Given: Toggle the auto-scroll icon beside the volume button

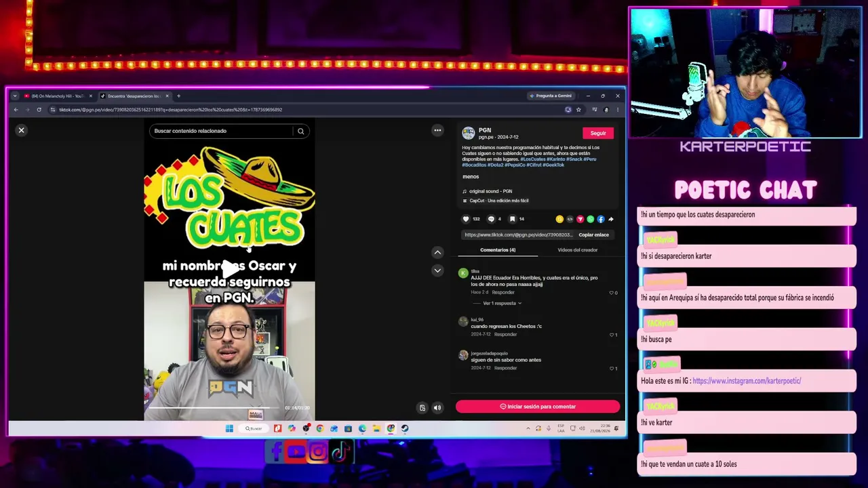Looking at the screenshot, I should pyautogui.click(x=422, y=408).
